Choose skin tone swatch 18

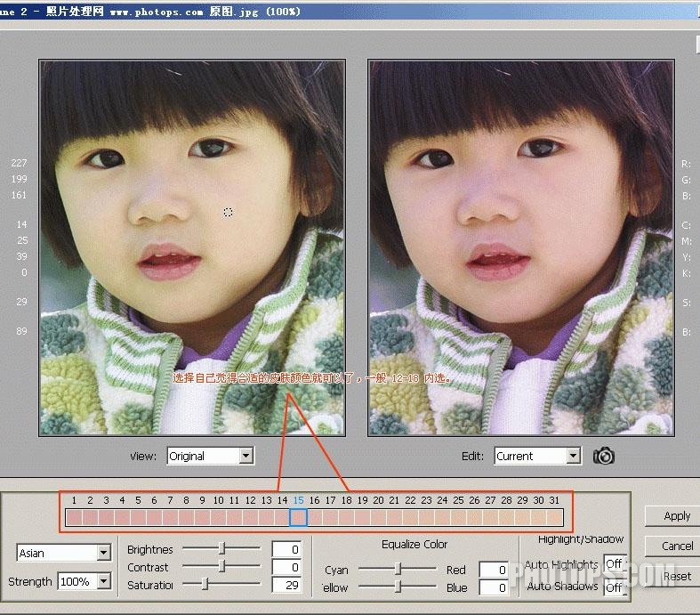(347, 518)
